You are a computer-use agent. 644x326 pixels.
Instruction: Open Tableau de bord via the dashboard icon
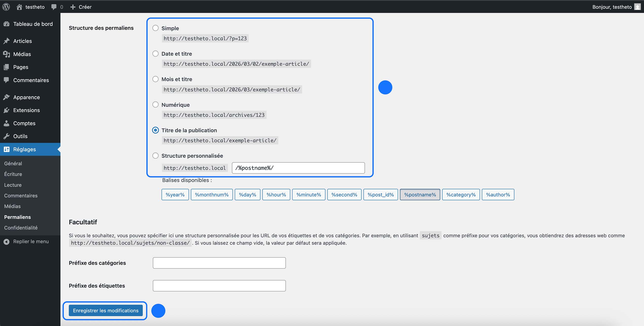pos(7,24)
